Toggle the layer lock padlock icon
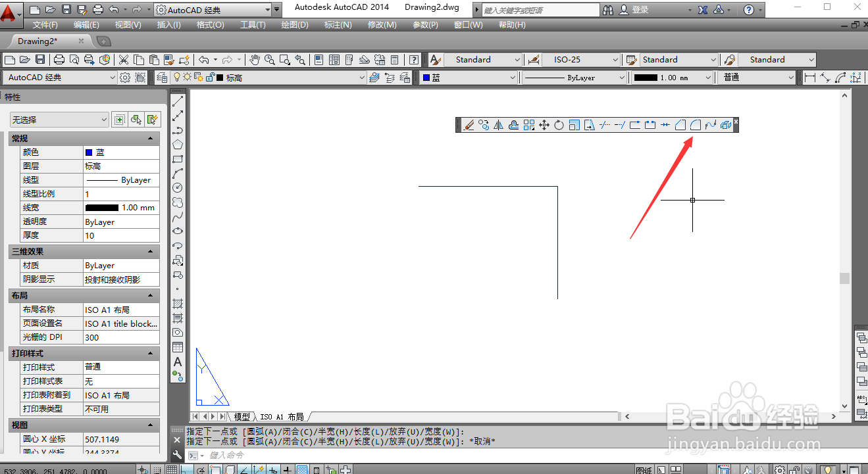The width and height of the screenshot is (868, 474). [x=210, y=78]
